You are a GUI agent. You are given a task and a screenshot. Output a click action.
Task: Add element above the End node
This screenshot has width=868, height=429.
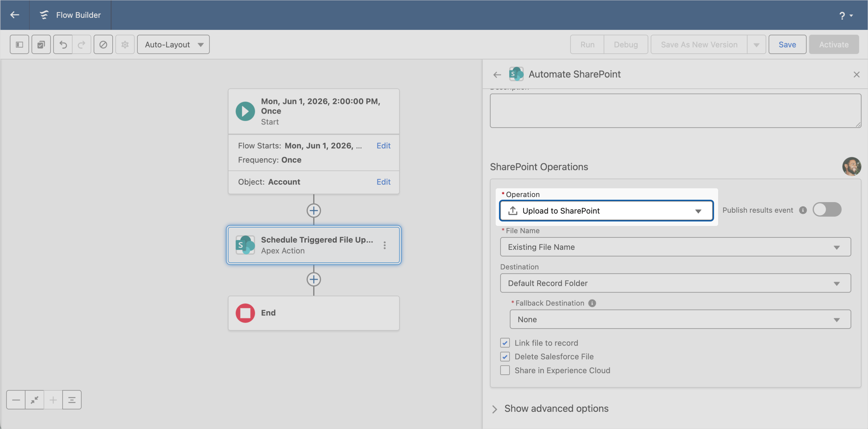(x=314, y=279)
